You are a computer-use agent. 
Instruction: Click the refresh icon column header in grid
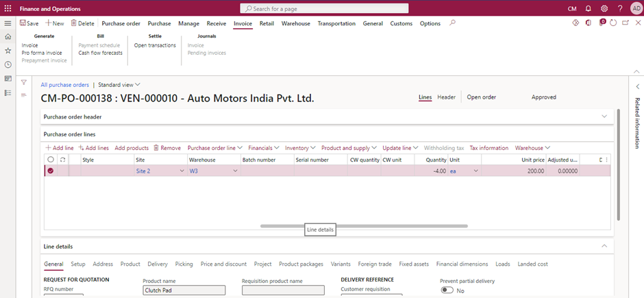click(x=63, y=160)
